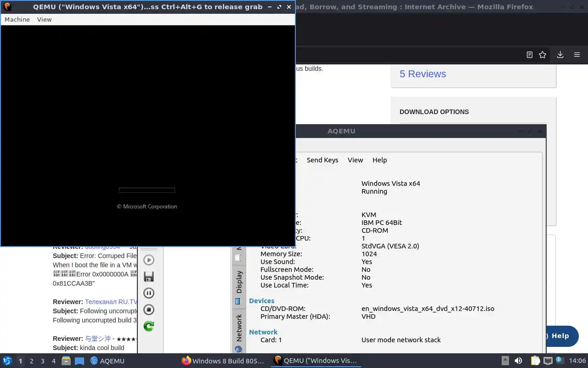Image resolution: width=588 pixels, height=368 pixels.
Task: Open Firefox hamburger application menu
Action: pos(577,55)
